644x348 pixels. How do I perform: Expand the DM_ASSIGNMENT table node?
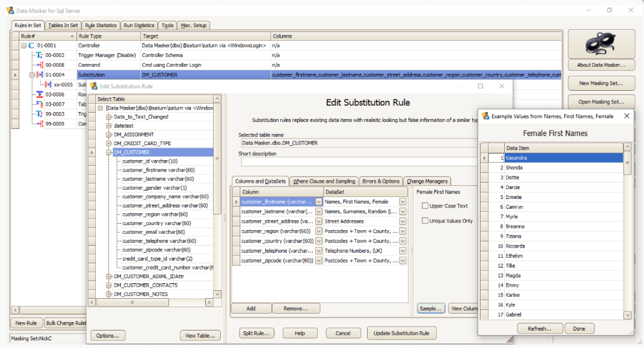point(109,135)
